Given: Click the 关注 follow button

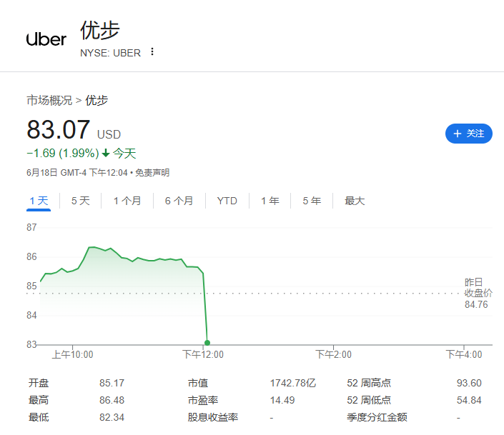Looking at the screenshot, I should [469, 134].
